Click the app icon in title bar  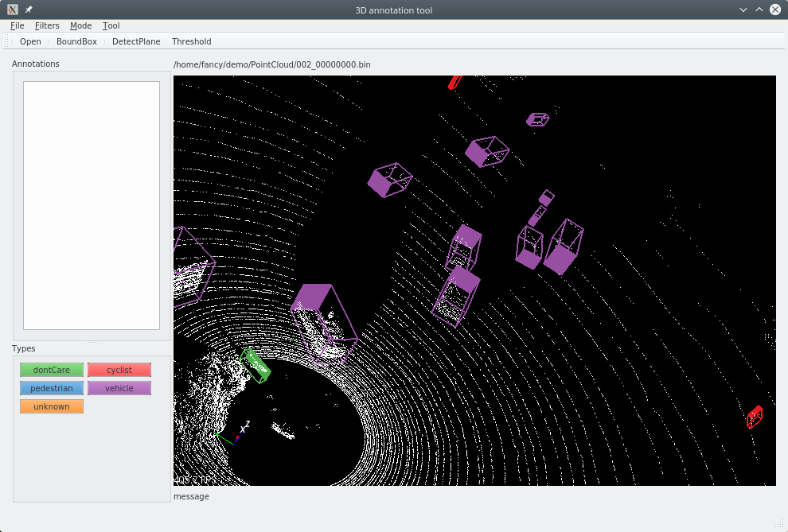(13, 10)
